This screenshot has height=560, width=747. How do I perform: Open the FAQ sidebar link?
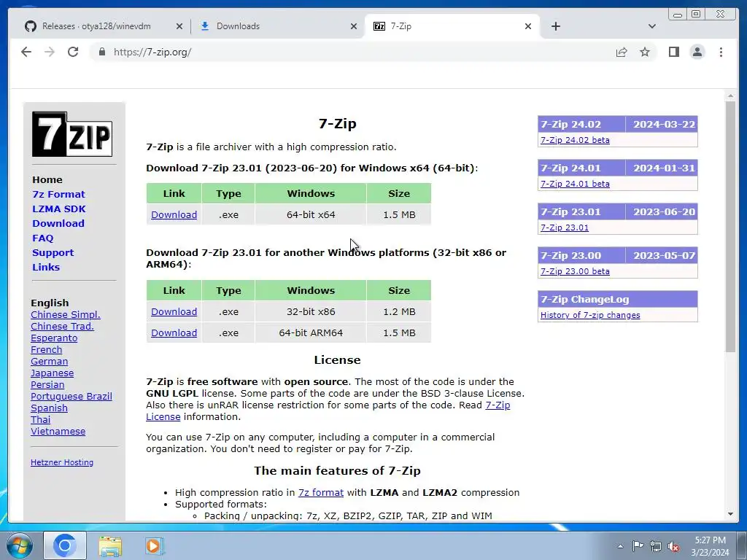43,238
